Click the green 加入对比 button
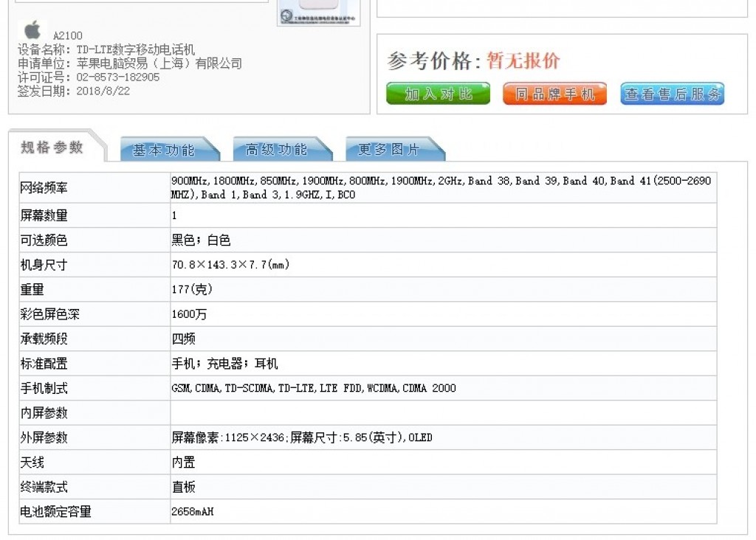 point(438,94)
